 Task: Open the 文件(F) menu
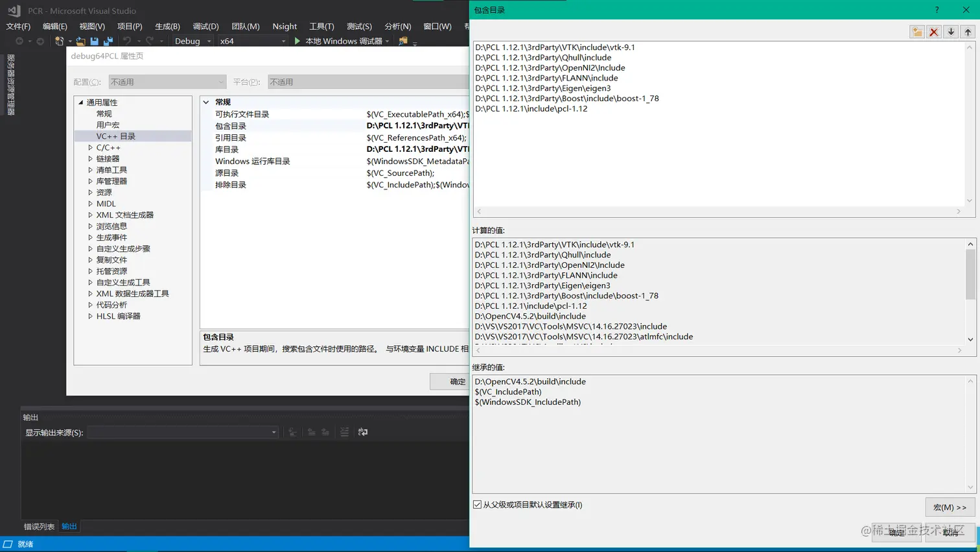[x=18, y=26]
